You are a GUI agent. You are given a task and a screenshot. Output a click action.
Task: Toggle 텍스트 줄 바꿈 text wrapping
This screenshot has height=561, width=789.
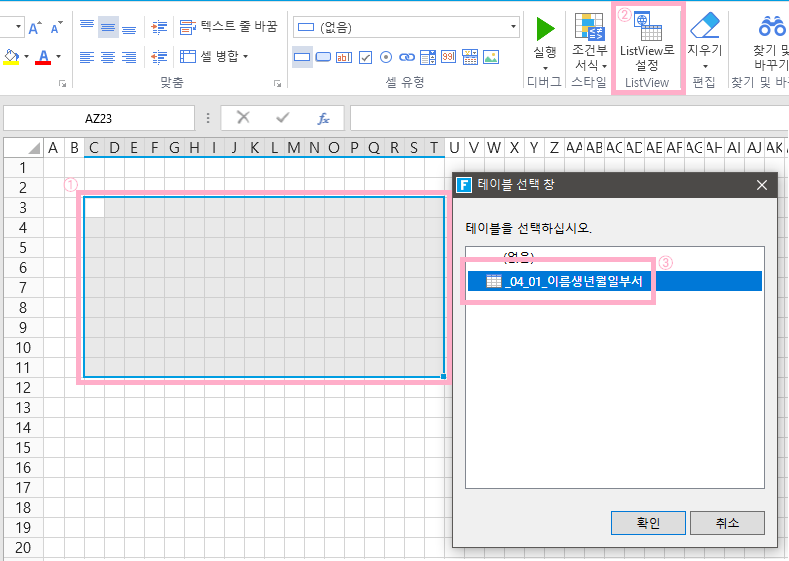click(x=229, y=26)
